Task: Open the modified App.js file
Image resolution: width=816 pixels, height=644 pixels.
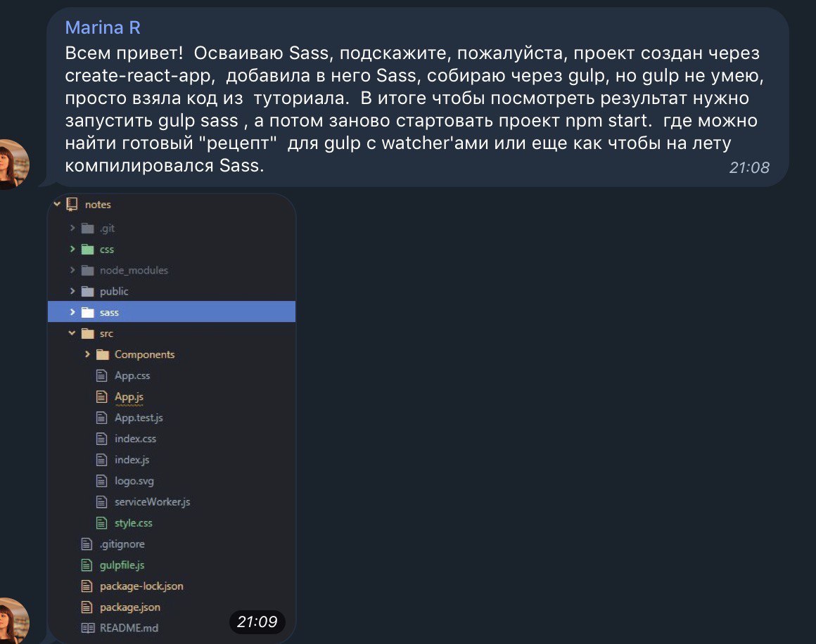Action: [129, 397]
